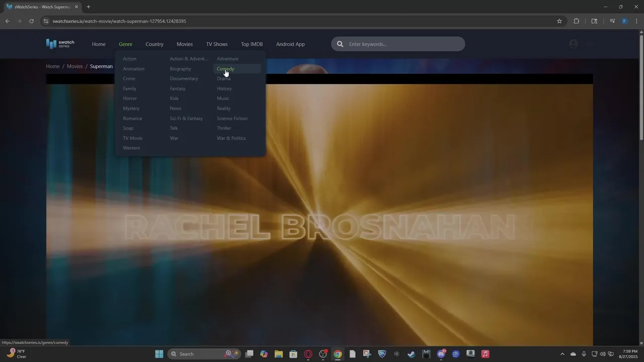This screenshot has width=644, height=362.
Task: Click the search magnifier icon in the keyword box
Action: pyautogui.click(x=340, y=44)
